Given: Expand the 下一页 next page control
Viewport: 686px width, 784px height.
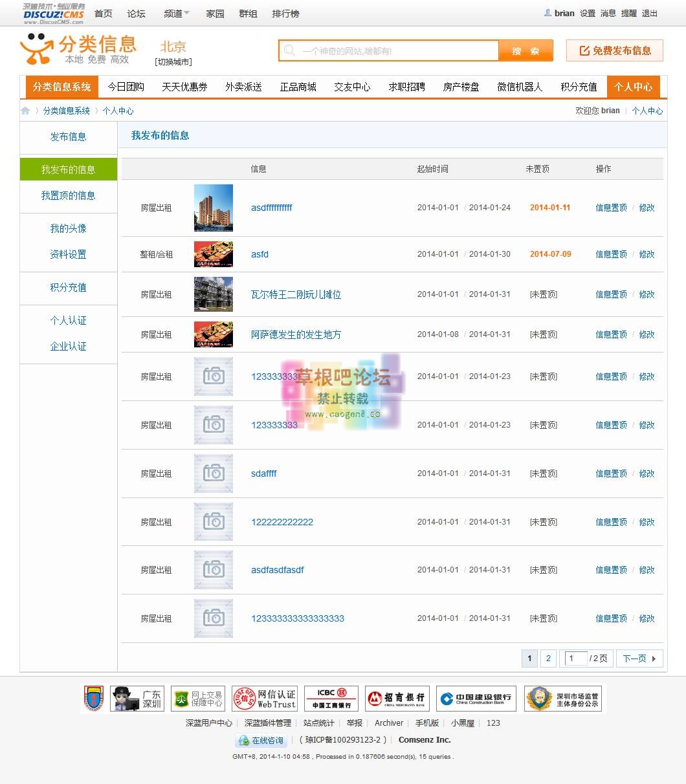Looking at the screenshot, I should point(639,658).
